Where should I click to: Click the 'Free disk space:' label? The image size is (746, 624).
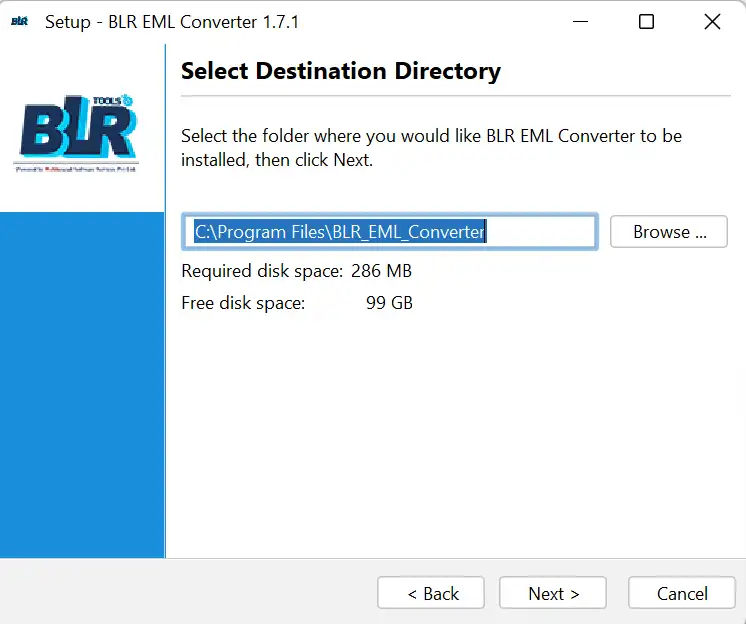pyautogui.click(x=243, y=303)
